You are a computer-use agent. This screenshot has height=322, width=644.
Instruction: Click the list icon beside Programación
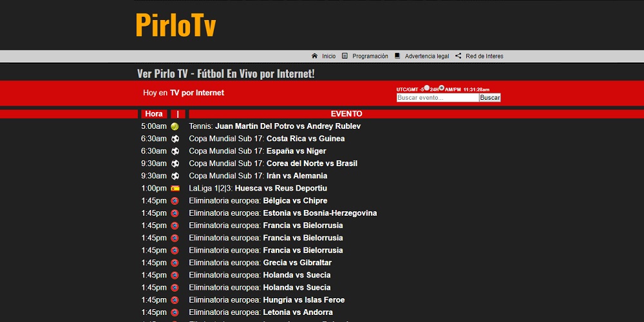(345, 56)
